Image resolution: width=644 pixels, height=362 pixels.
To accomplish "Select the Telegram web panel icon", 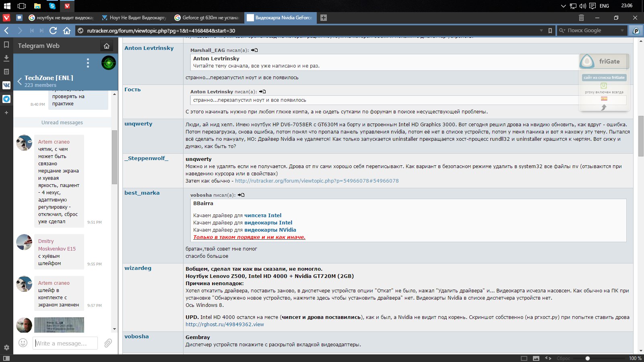I will pyautogui.click(x=6, y=99).
